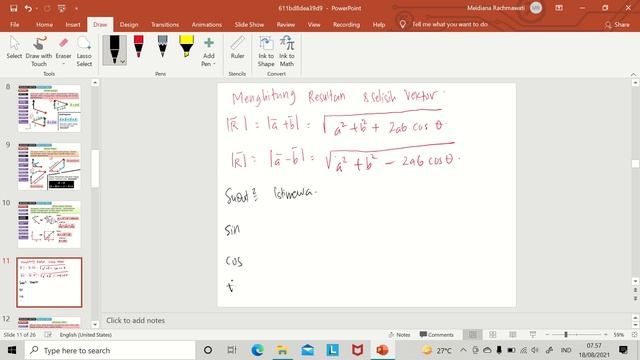Image resolution: width=640 pixels, height=360 pixels.
Task: Select the Select cursor tool
Action: [14, 48]
